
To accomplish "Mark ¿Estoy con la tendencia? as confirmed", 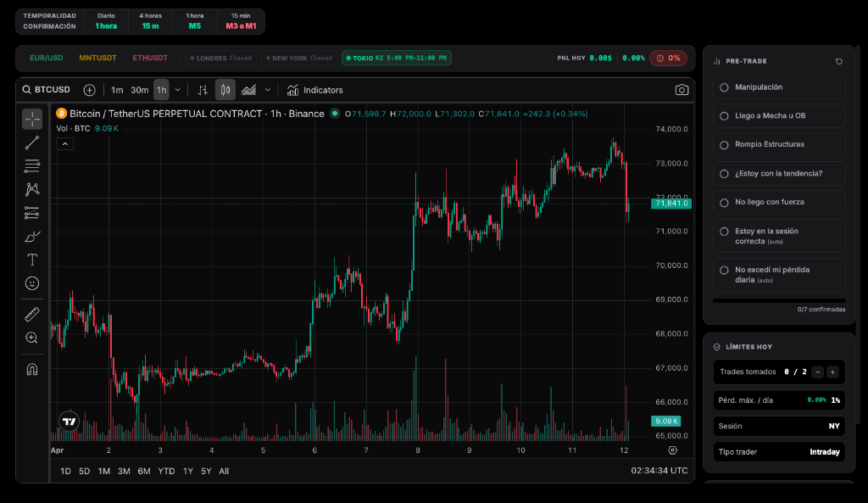I will tap(724, 173).
